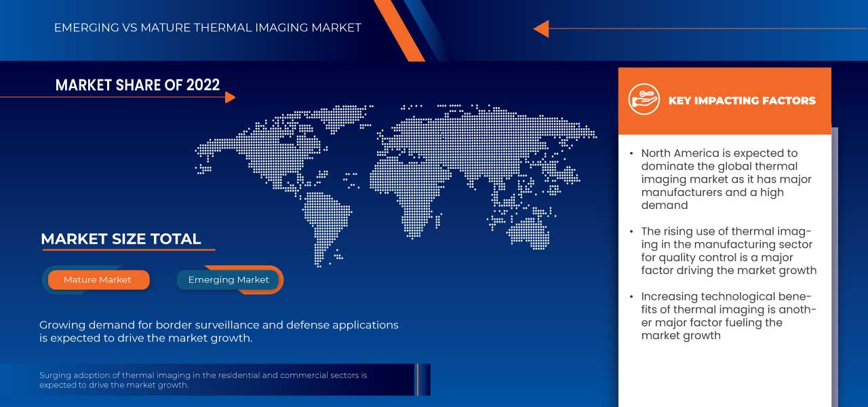Viewport: 868px width, 407px height.
Task: Select the bullet about North America dominating
Action: click(726, 179)
